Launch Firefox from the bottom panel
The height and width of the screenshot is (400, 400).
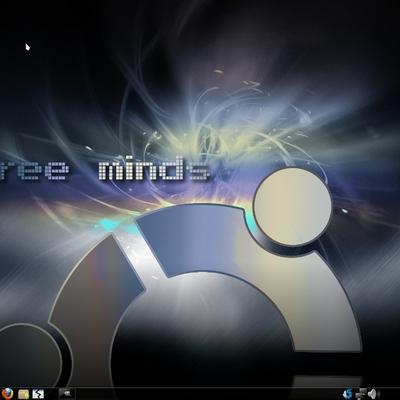[7, 394]
